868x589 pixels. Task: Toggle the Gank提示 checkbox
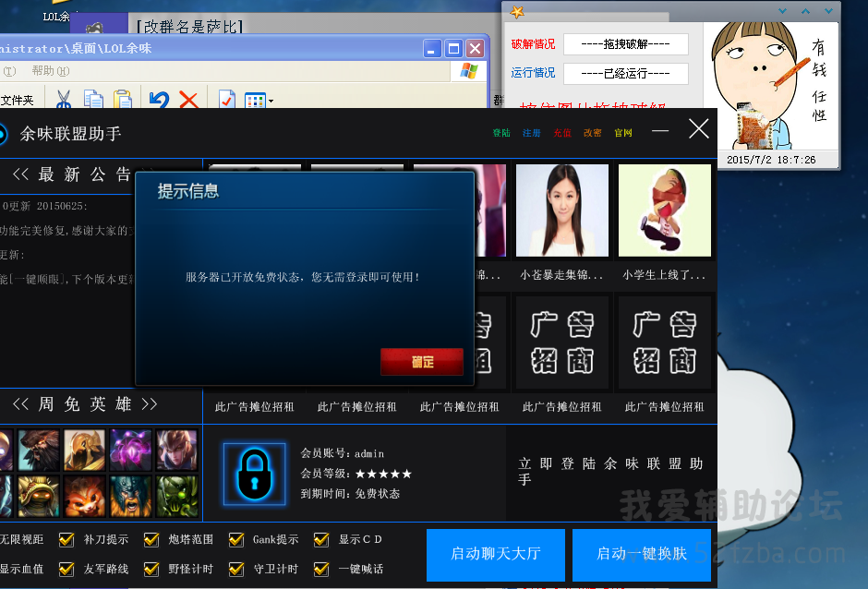[x=236, y=539]
